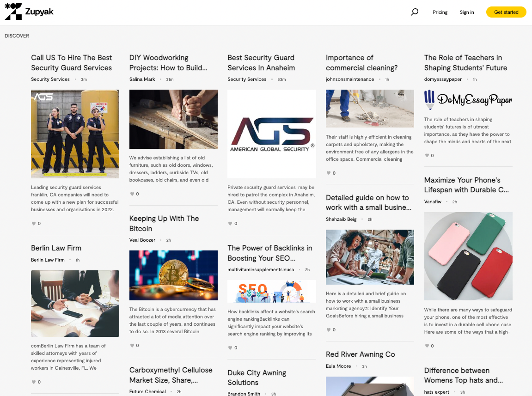Open the Bitcoin coin image
This screenshot has width=532, height=396.
tap(173, 275)
